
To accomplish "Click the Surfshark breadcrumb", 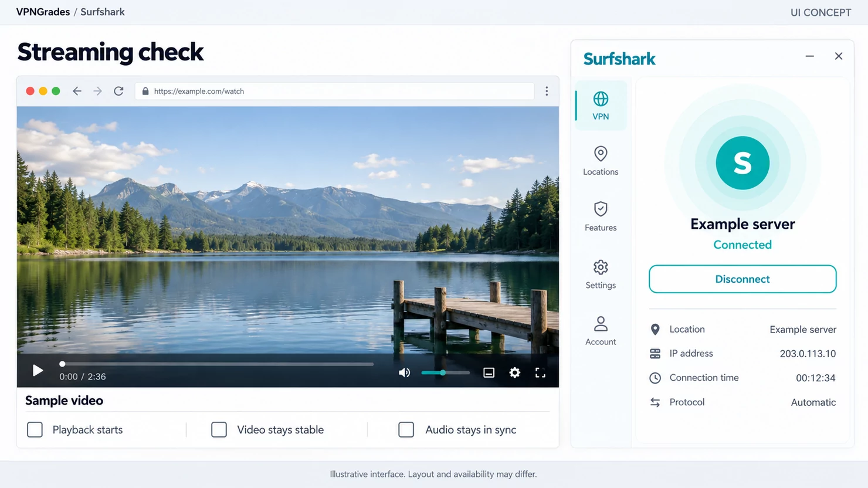I will click(x=103, y=12).
